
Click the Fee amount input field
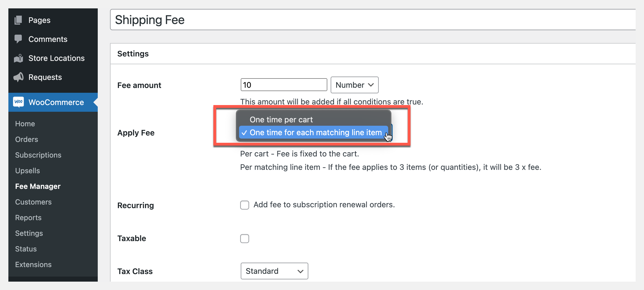(284, 85)
